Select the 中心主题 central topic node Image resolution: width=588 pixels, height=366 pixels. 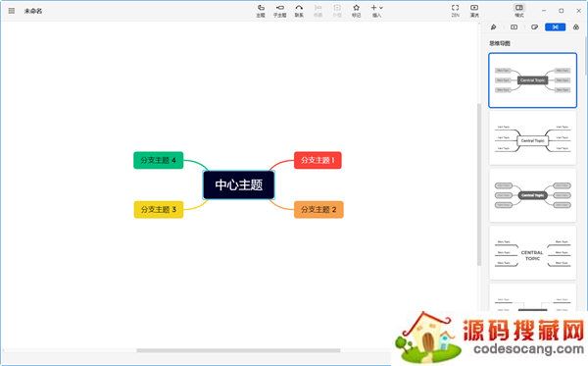(x=238, y=184)
